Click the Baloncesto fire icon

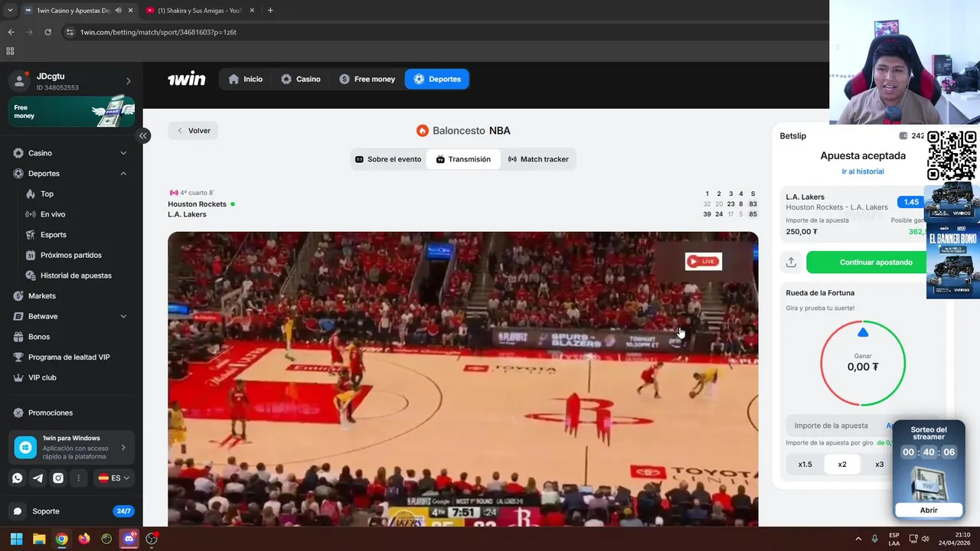423,131
